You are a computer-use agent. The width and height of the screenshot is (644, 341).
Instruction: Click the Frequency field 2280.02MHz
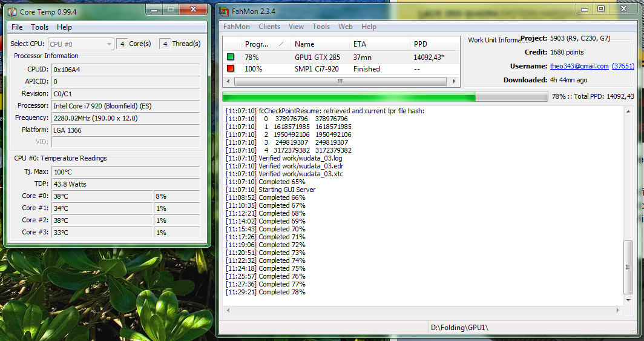click(x=126, y=118)
